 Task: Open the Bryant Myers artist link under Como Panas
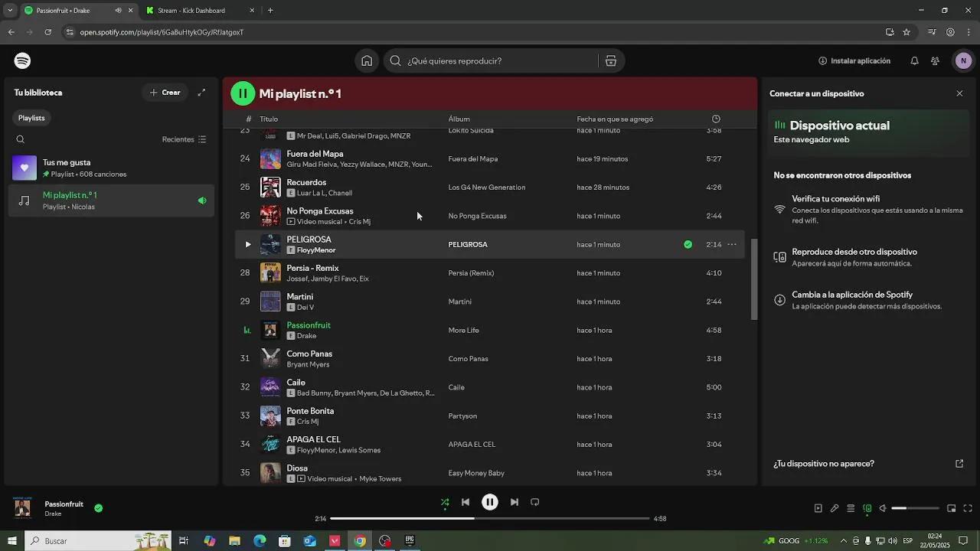(308, 365)
